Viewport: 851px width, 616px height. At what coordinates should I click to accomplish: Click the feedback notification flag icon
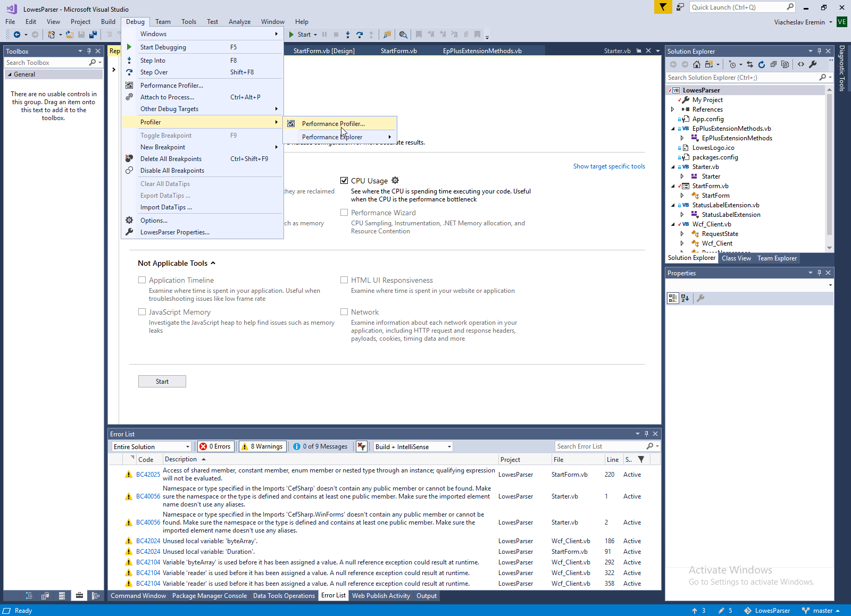click(x=663, y=7)
